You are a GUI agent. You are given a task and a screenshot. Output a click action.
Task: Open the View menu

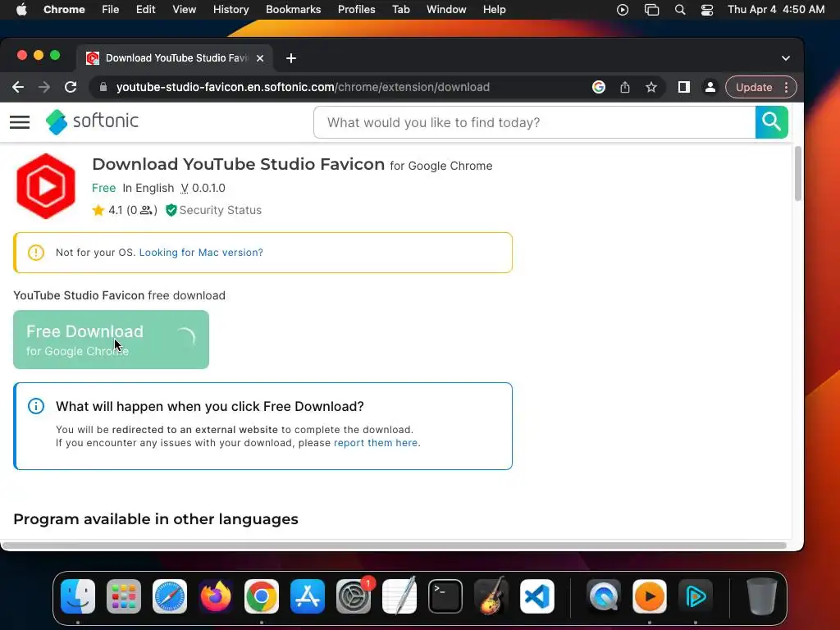coord(184,10)
